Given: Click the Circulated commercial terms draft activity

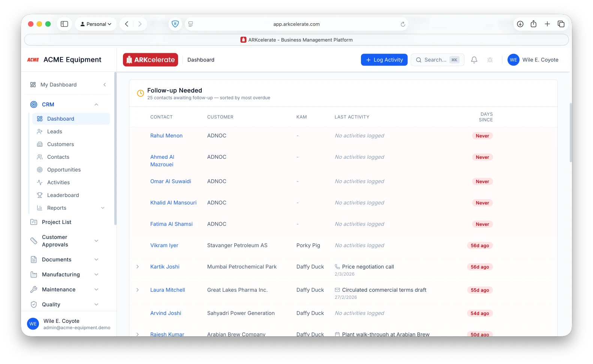Looking at the screenshot, I should [384, 290].
